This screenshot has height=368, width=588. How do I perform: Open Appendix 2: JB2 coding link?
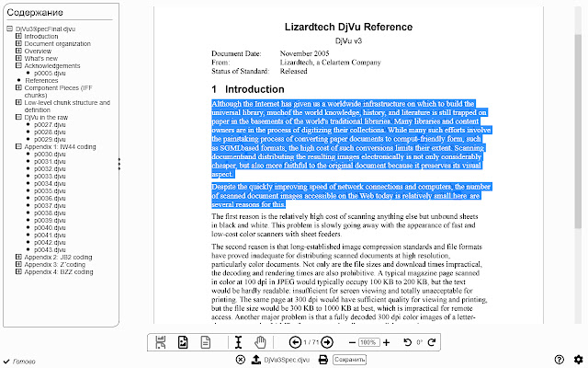pyautogui.click(x=58, y=257)
